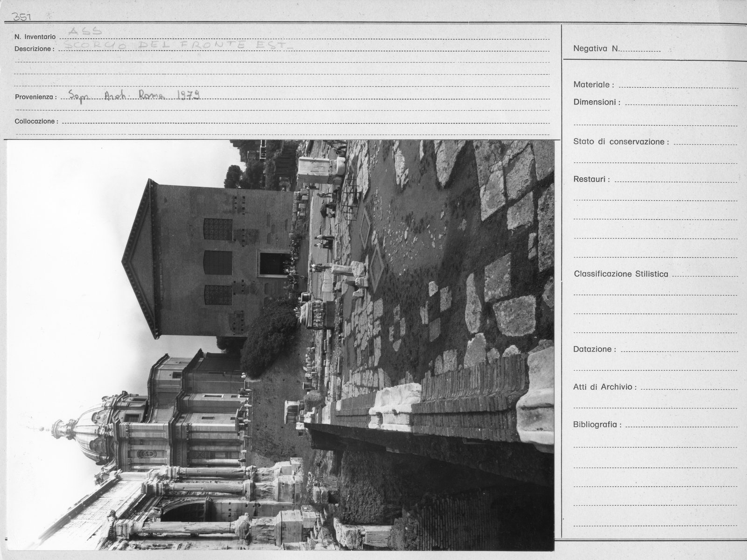Click the 'N. Inventario' label

pyautogui.click(x=35, y=36)
